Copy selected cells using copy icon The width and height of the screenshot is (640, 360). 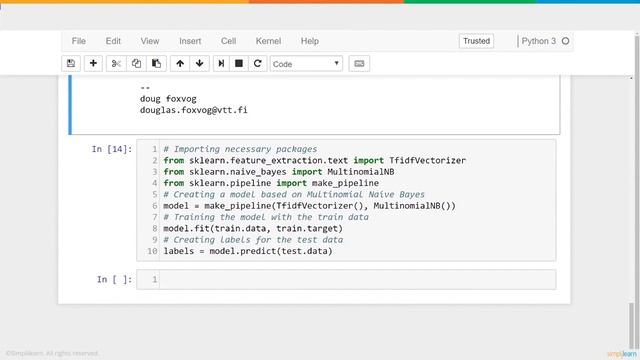pyautogui.click(x=136, y=64)
